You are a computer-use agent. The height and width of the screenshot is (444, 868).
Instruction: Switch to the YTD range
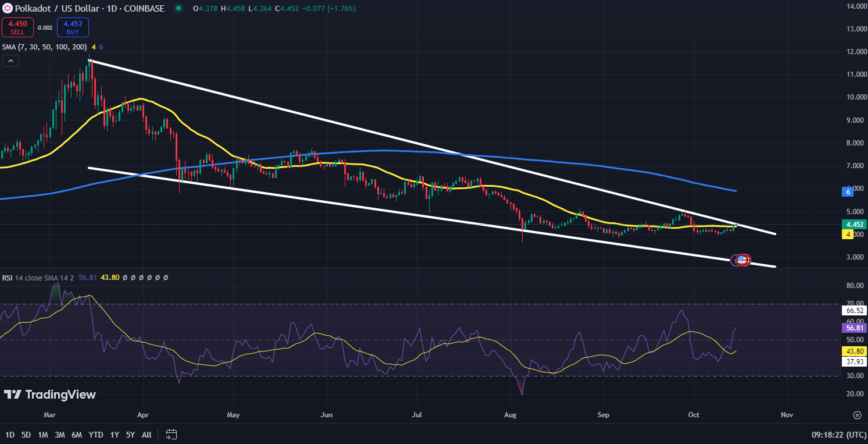coord(97,435)
